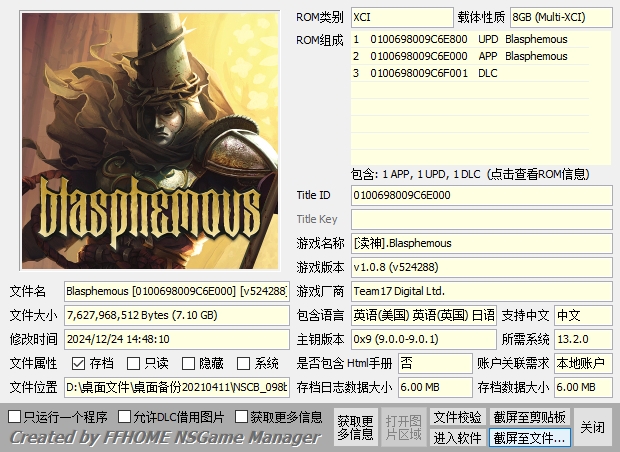This screenshot has height=452, width=620.
Task: Click 截屏至文件... button
Action: pos(530,438)
